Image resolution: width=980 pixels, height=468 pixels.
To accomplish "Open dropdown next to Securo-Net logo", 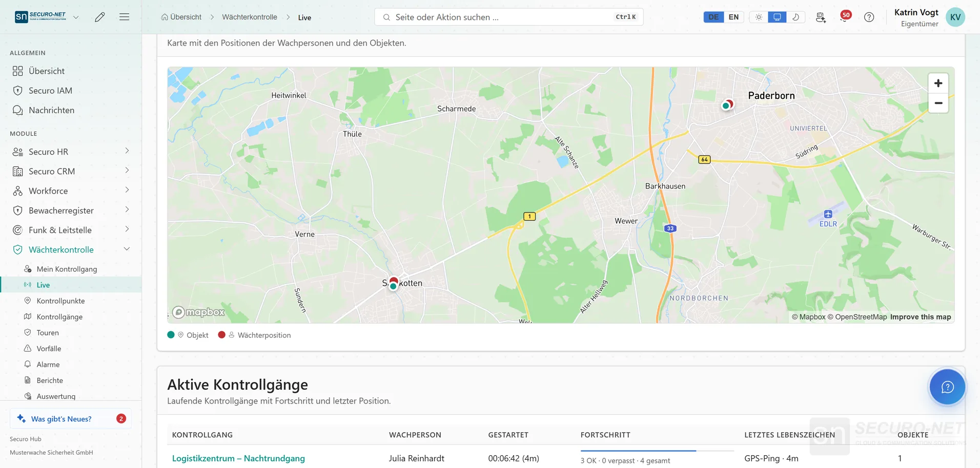I will (76, 17).
